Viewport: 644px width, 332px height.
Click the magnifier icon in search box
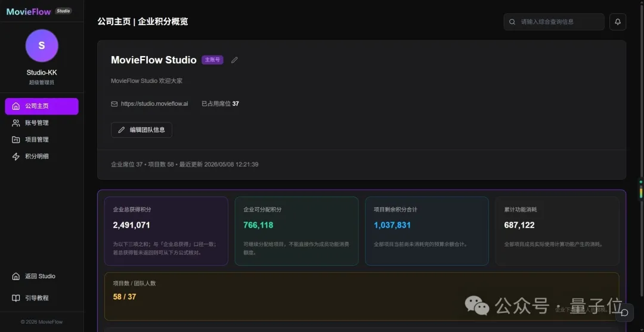(512, 22)
